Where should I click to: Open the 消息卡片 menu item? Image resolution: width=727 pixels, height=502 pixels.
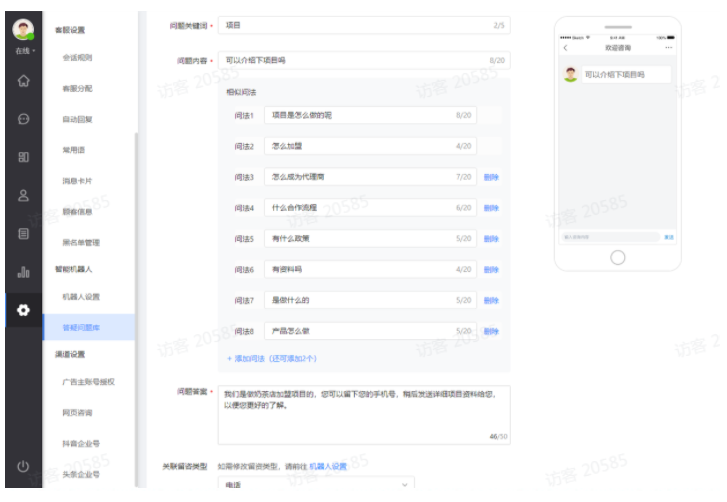pyautogui.click(x=77, y=181)
